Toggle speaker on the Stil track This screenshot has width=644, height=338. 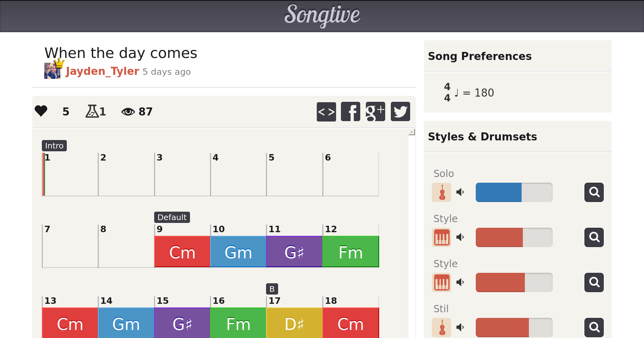(460, 328)
